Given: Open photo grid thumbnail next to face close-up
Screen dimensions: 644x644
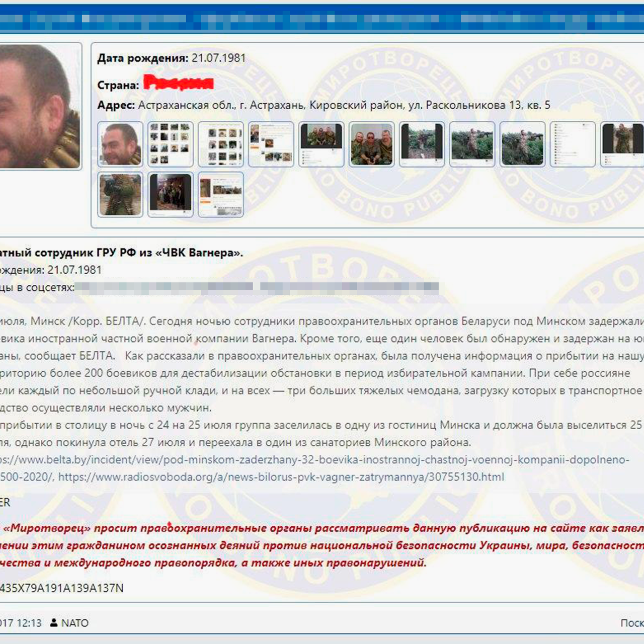Looking at the screenshot, I should [x=171, y=144].
